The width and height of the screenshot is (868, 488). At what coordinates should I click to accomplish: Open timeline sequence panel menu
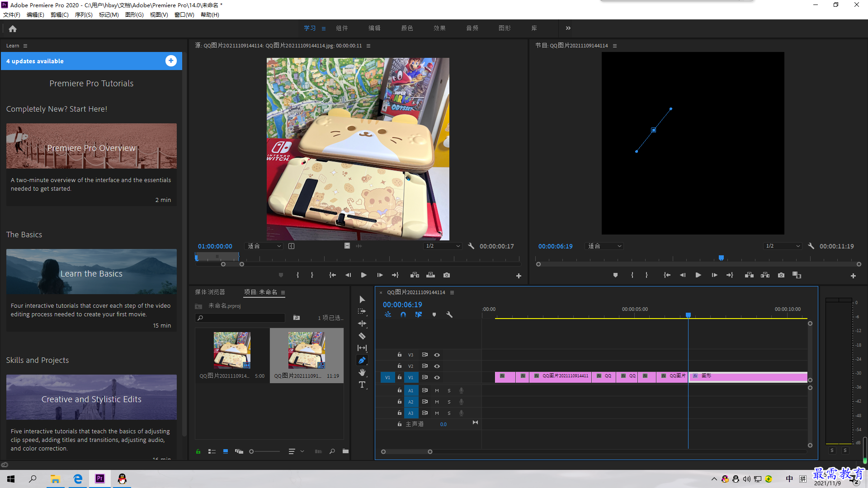tap(452, 292)
